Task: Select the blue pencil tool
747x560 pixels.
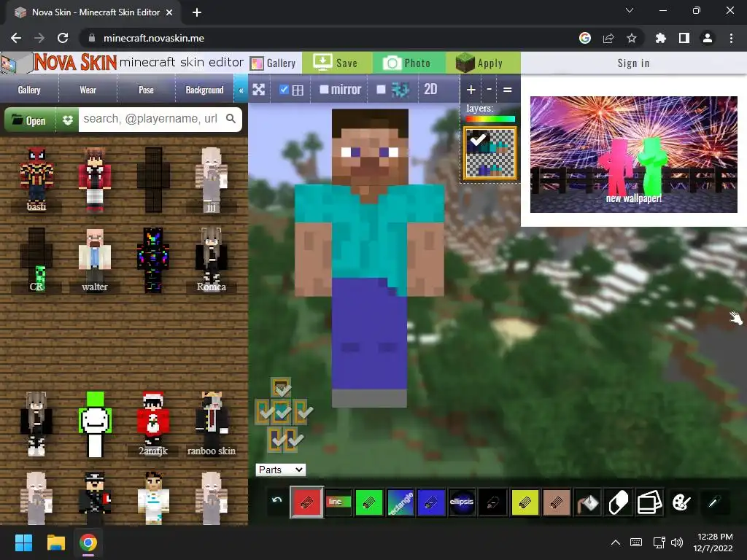Action: 431,502
